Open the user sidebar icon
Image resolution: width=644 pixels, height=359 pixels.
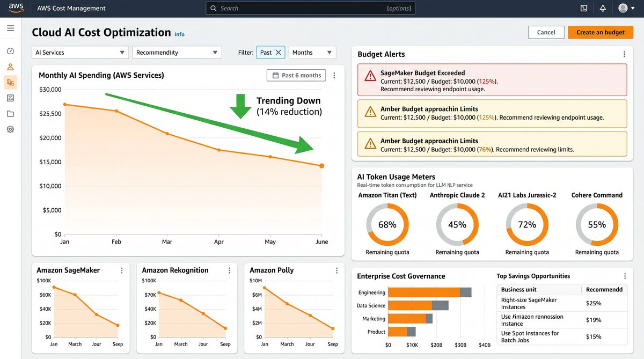[10, 67]
